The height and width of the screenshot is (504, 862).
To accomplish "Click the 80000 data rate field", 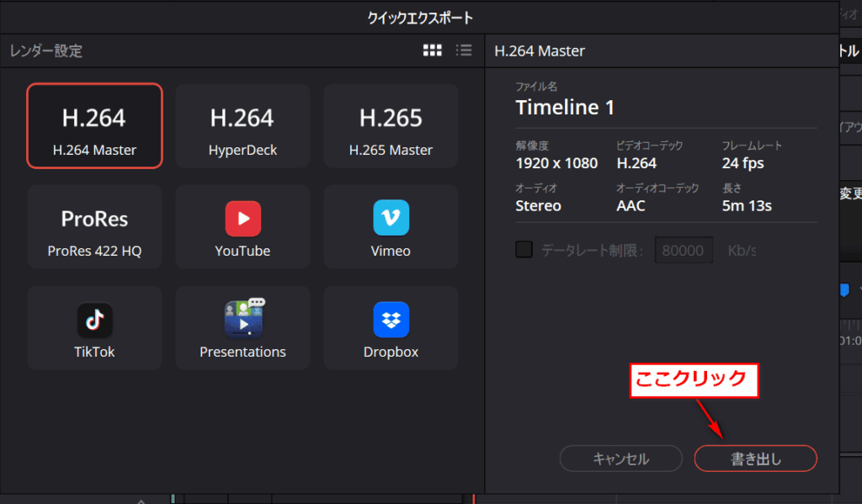I will [x=684, y=250].
